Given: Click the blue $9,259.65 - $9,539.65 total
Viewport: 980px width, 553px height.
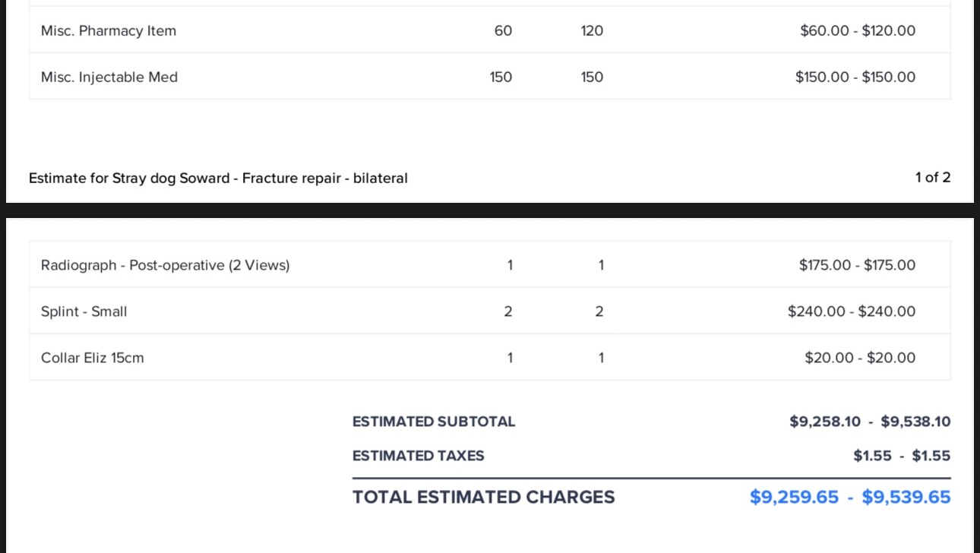Looking at the screenshot, I should coord(850,498).
